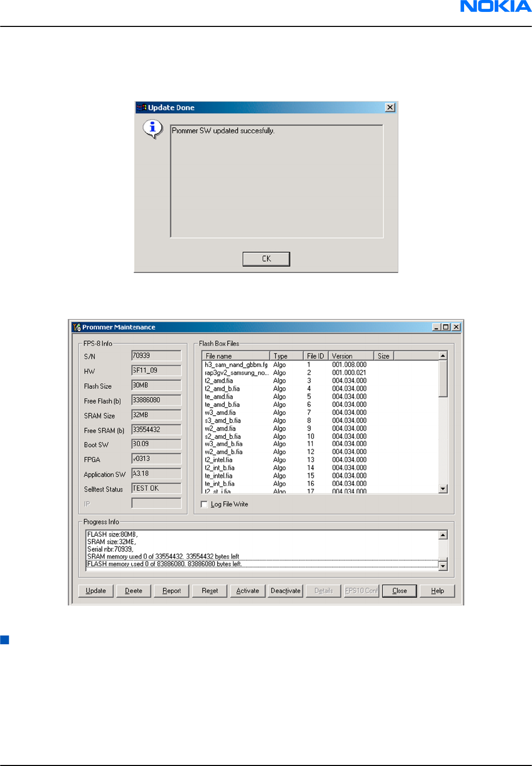Select w2_amd_b.fia file row
This screenshot has height=766, width=532.
[x=320, y=452]
